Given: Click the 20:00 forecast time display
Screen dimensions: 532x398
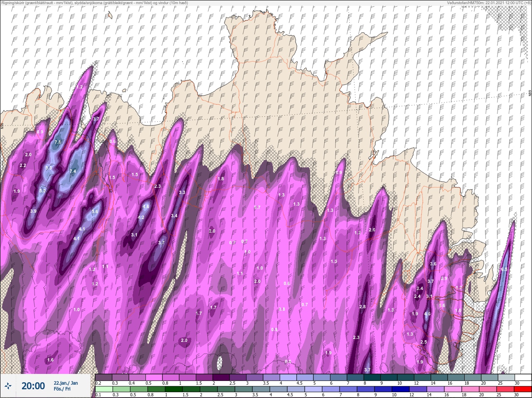Looking at the screenshot, I should 33,386.
